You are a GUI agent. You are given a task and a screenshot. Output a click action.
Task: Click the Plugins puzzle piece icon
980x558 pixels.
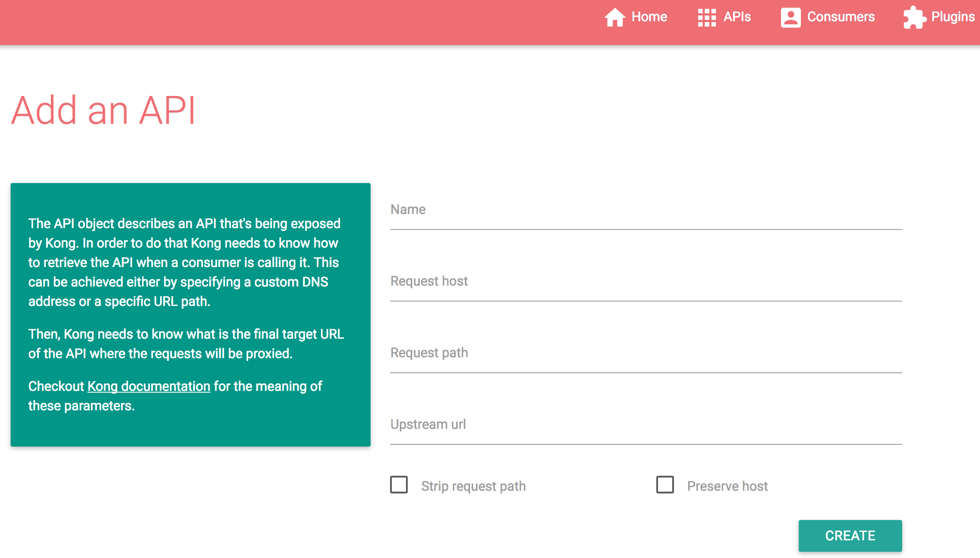point(915,18)
